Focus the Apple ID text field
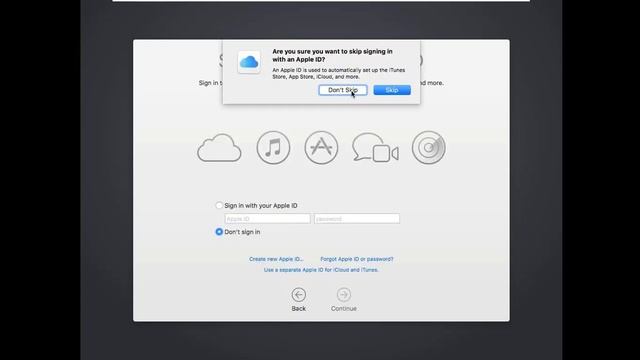640x360 pixels. point(267,219)
